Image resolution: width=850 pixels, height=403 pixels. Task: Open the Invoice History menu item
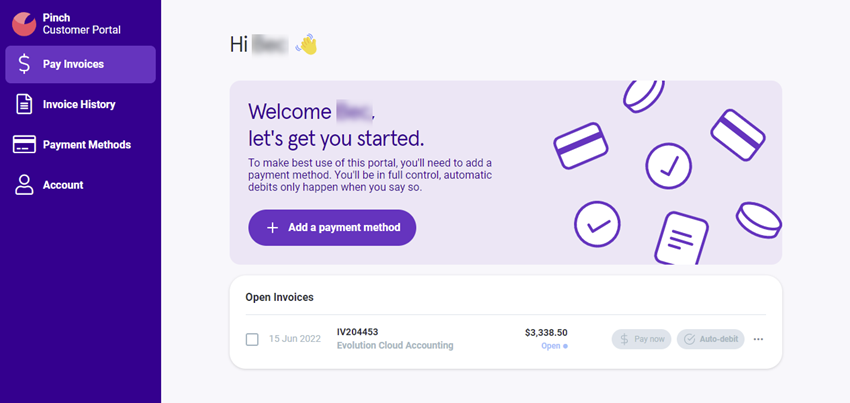coord(79,104)
